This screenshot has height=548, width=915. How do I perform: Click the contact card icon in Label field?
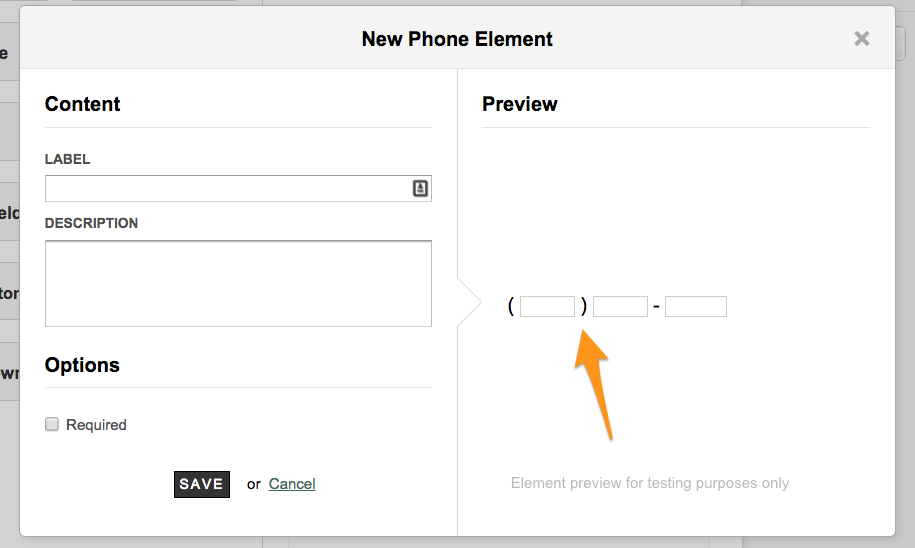[x=420, y=188]
